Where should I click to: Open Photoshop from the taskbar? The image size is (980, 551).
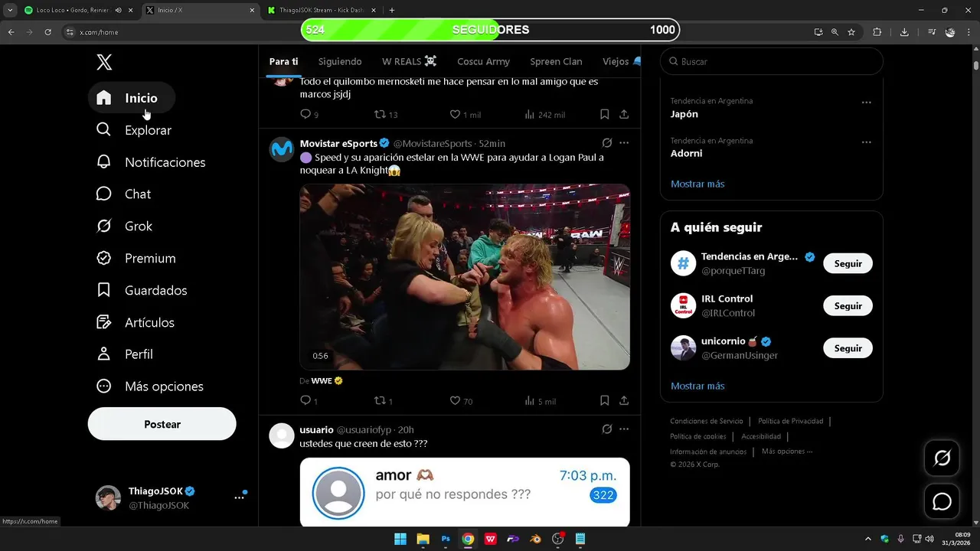tap(446, 539)
